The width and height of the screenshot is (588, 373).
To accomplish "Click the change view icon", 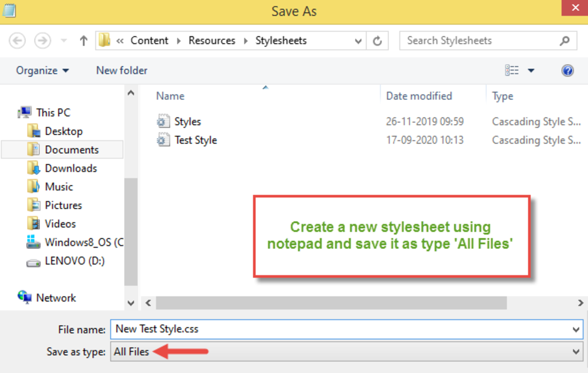I will [x=512, y=71].
